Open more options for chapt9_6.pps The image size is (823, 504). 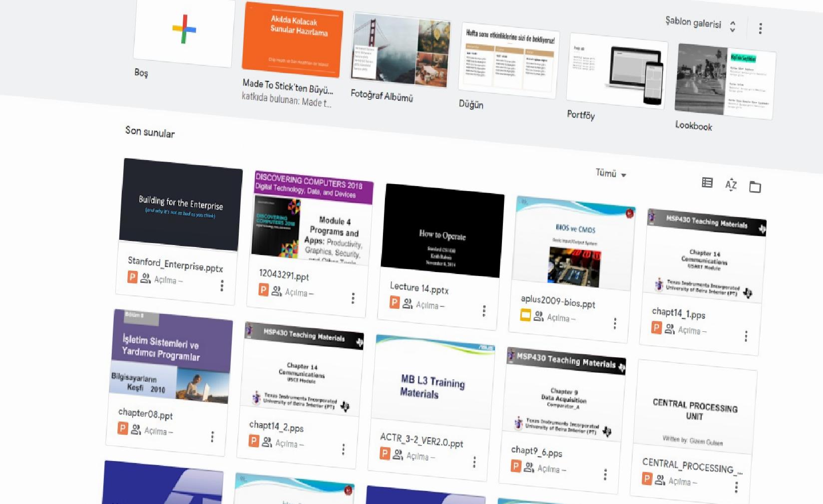click(605, 475)
